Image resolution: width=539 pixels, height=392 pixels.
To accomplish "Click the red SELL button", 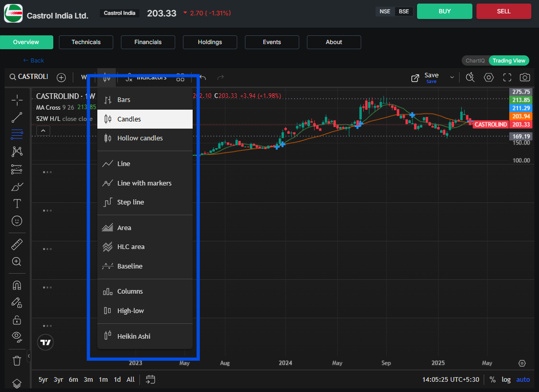I will click(x=504, y=11).
